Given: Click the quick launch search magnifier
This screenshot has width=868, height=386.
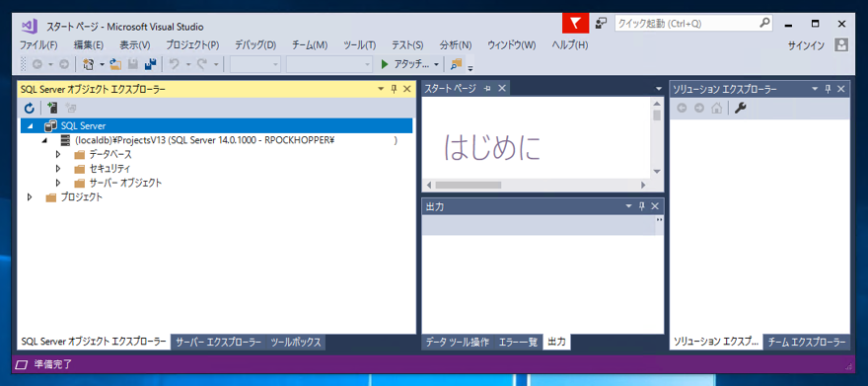Looking at the screenshot, I should pyautogui.click(x=764, y=24).
